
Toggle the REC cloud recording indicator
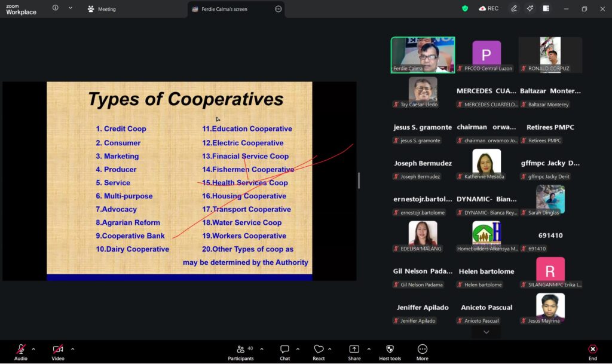coord(488,8)
